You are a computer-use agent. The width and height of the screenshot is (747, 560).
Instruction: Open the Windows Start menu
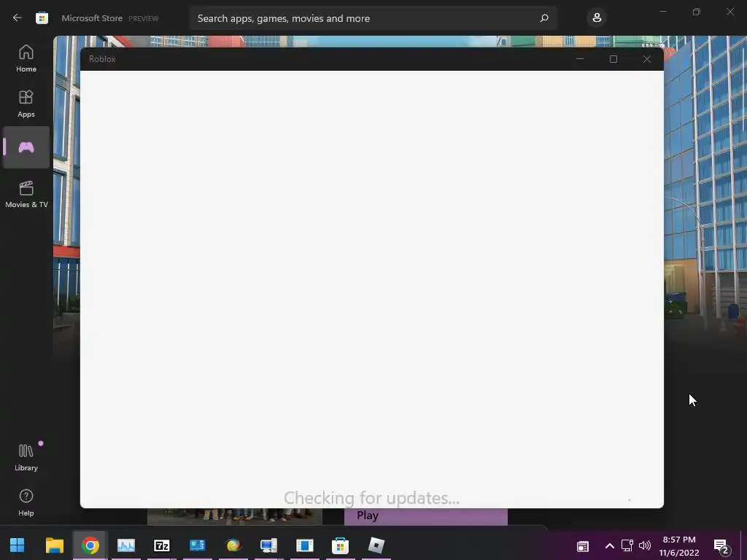(x=18, y=545)
